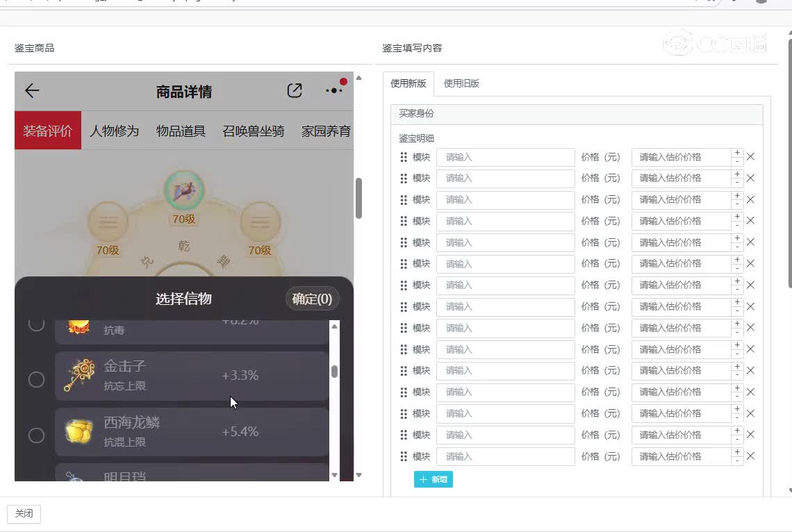This screenshot has height=532, width=792.
Task: Decrease price in the last 模块 row
Action: [737, 460]
